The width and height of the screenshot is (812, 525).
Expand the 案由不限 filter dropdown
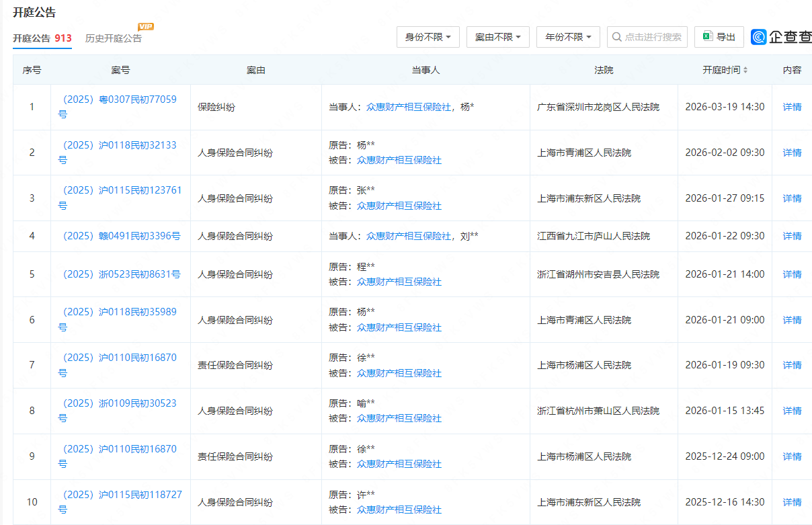[x=498, y=37]
